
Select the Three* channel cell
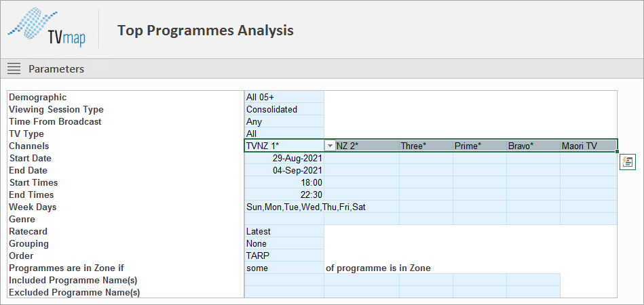click(x=426, y=146)
